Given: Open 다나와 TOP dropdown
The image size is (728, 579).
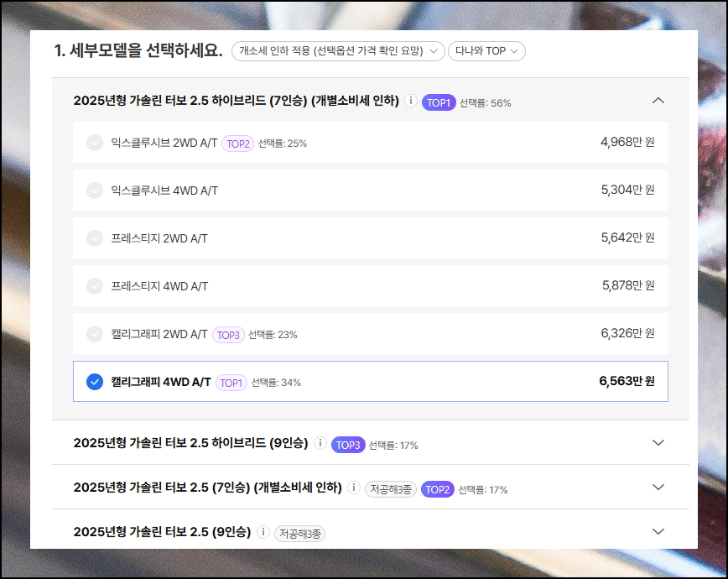Looking at the screenshot, I should point(486,51).
